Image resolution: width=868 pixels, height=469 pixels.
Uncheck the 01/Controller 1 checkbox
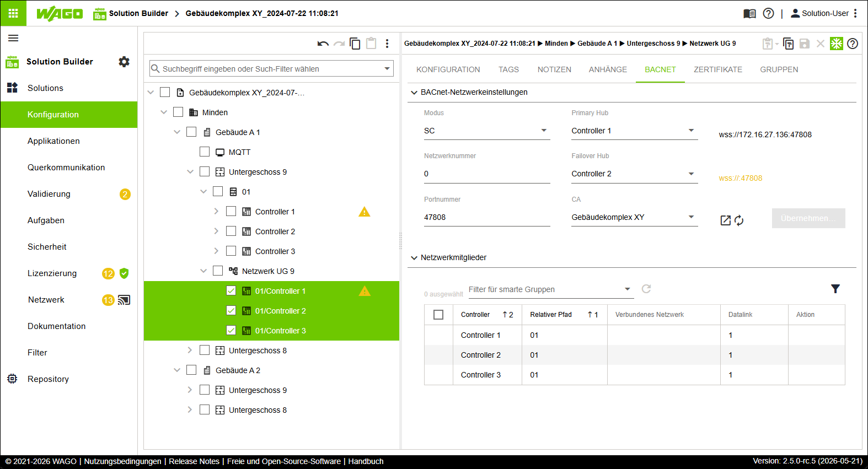click(x=231, y=290)
